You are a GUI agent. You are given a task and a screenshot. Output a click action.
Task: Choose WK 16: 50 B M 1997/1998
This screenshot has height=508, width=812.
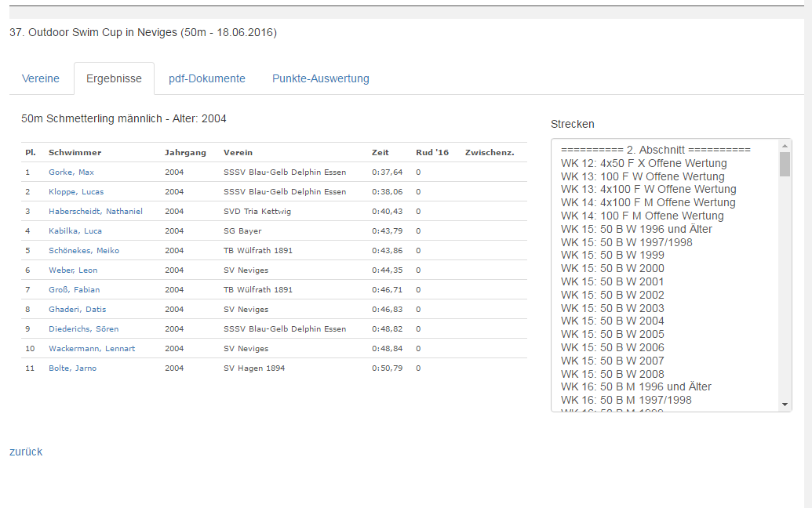[x=626, y=400]
